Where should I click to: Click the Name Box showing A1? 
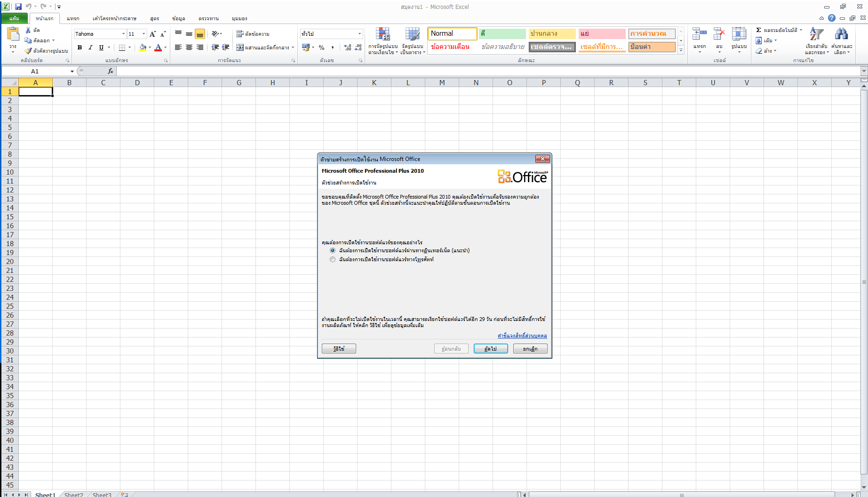(x=35, y=71)
